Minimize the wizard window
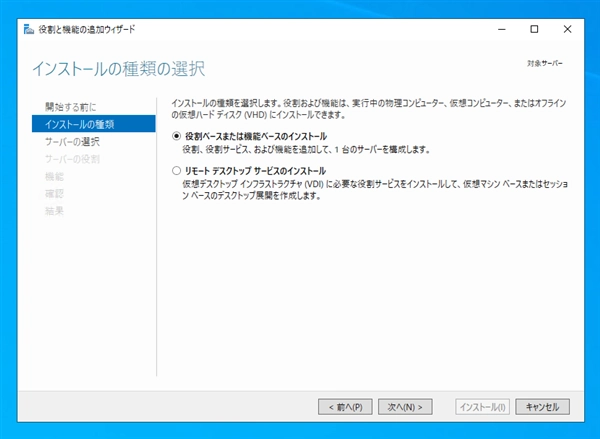600x439 pixels. click(502, 29)
